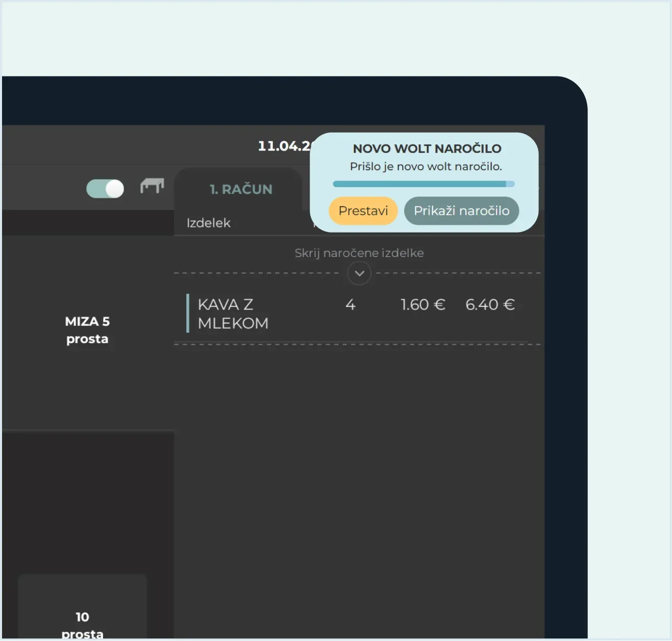Click Prikaži naročilo to view the order
This screenshot has height=641, width=672.
tap(461, 211)
